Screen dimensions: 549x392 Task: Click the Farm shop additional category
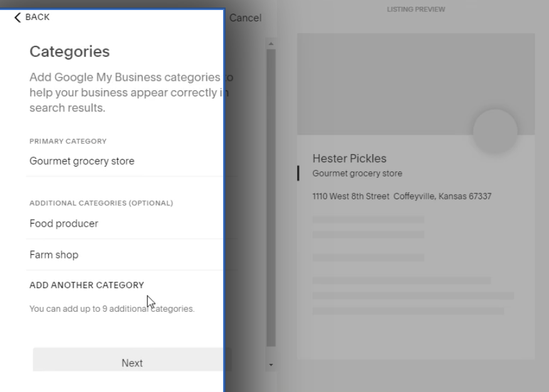click(54, 255)
